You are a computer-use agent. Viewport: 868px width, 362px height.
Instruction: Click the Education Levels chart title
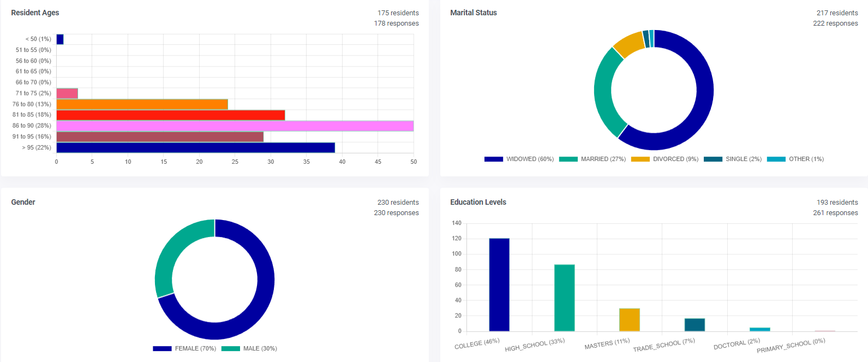point(478,202)
